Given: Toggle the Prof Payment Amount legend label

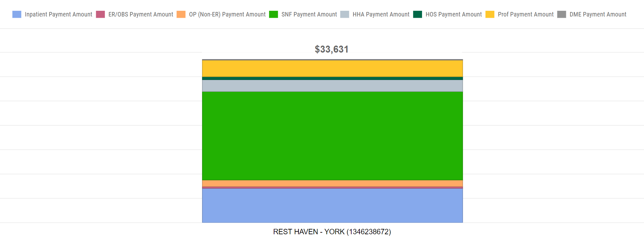Looking at the screenshot, I should [526, 14].
